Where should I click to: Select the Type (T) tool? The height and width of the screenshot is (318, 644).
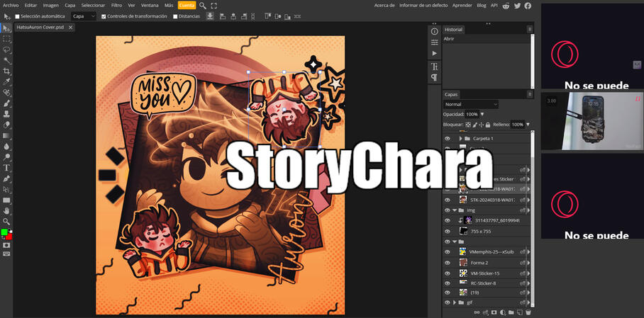pos(6,168)
